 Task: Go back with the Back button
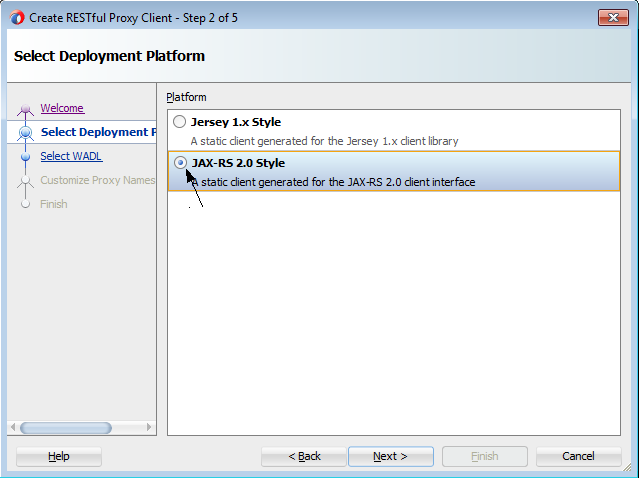click(304, 456)
